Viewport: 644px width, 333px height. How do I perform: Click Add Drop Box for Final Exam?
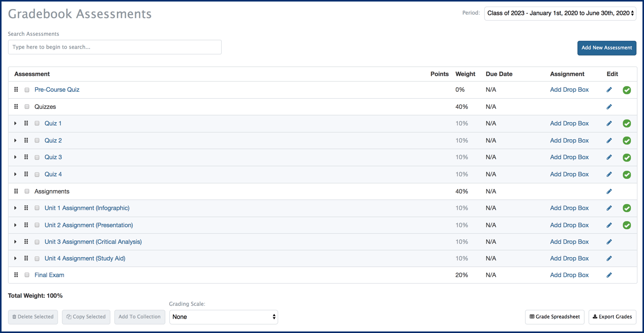pos(569,275)
